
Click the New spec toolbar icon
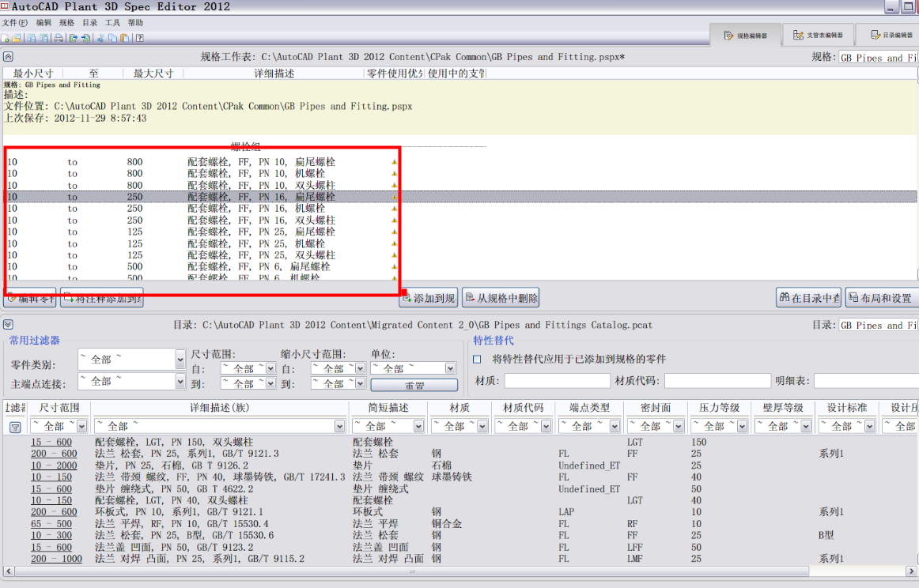tap(5, 38)
